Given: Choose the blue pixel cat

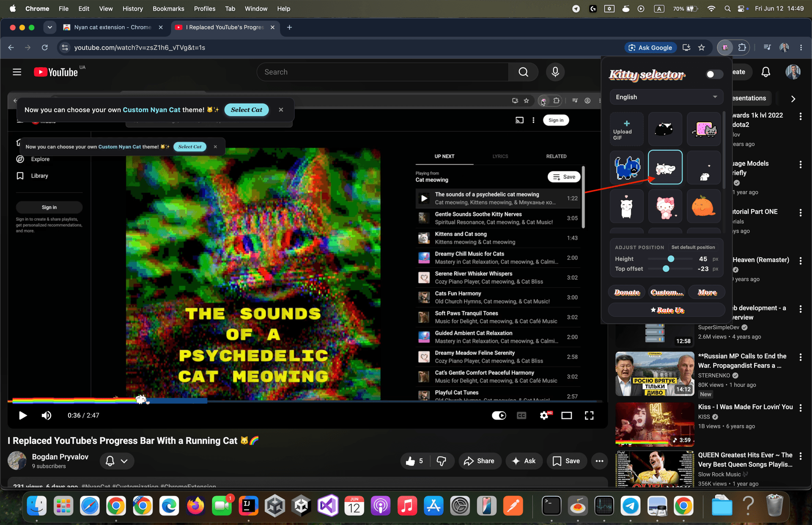Looking at the screenshot, I should 626,168.
